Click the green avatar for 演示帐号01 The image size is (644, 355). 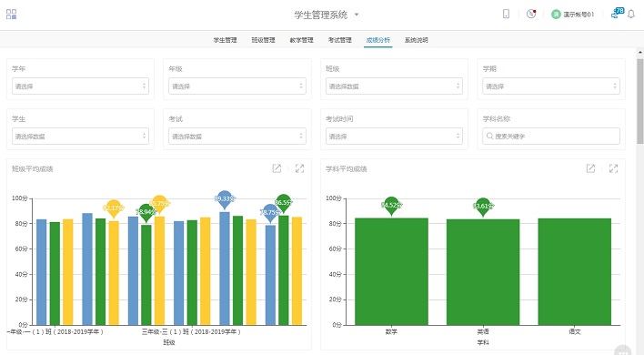(556, 15)
